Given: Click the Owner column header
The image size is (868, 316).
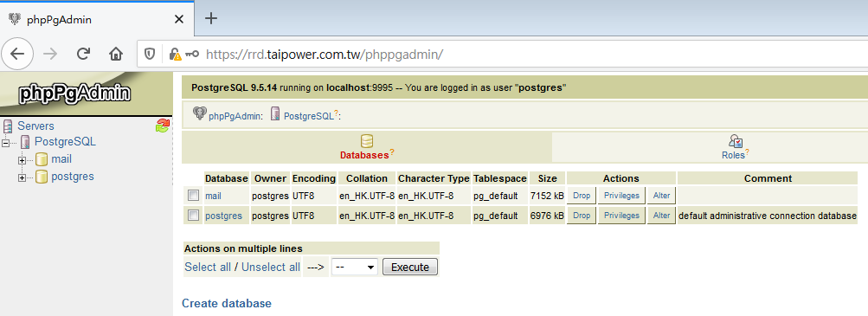Looking at the screenshot, I should pyautogui.click(x=270, y=178).
